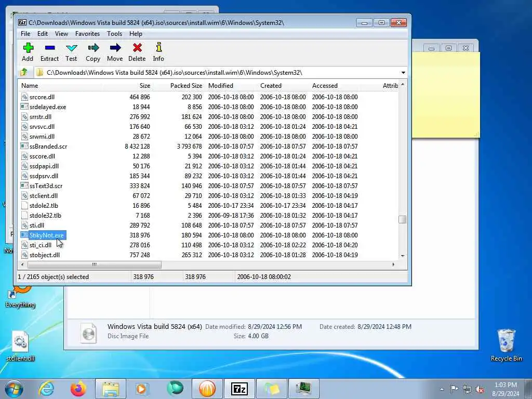Click scroll up arrow in file list
532x399 pixels.
tap(403, 85)
